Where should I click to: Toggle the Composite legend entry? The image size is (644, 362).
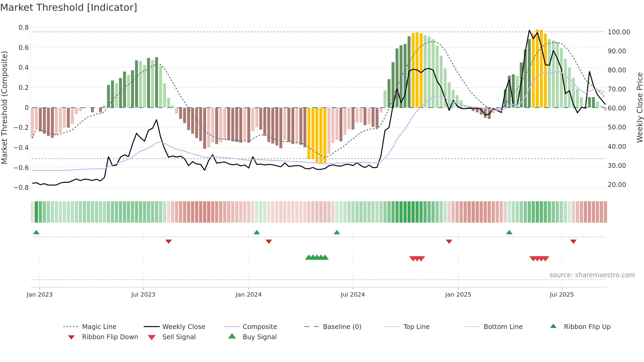pyautogui.click(x=250, y=327)
